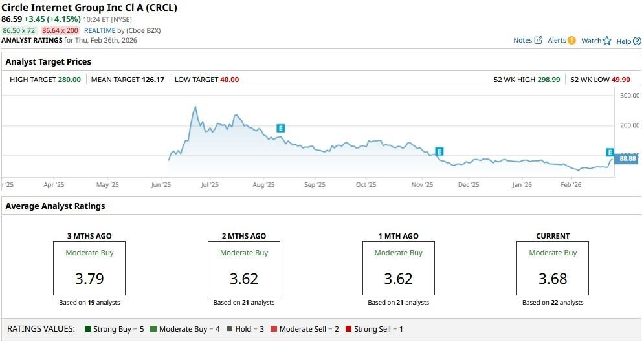Click the Moderate Buy legend color swatch

tap(153, 329)
